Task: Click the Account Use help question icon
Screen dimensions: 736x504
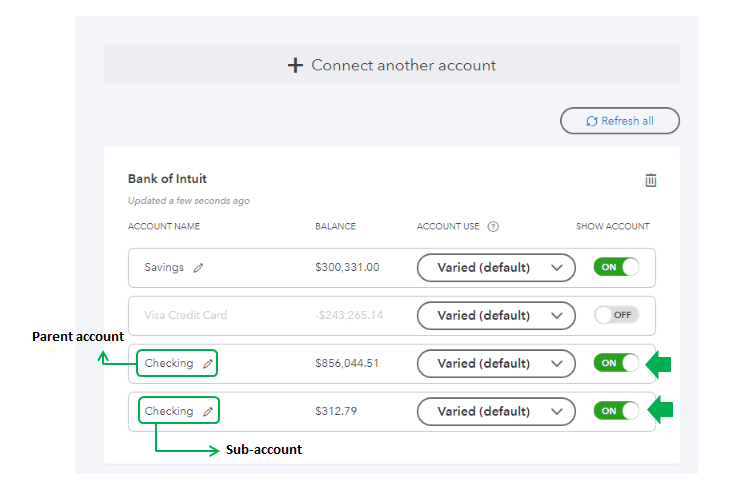Action: [x=493, y=227]
